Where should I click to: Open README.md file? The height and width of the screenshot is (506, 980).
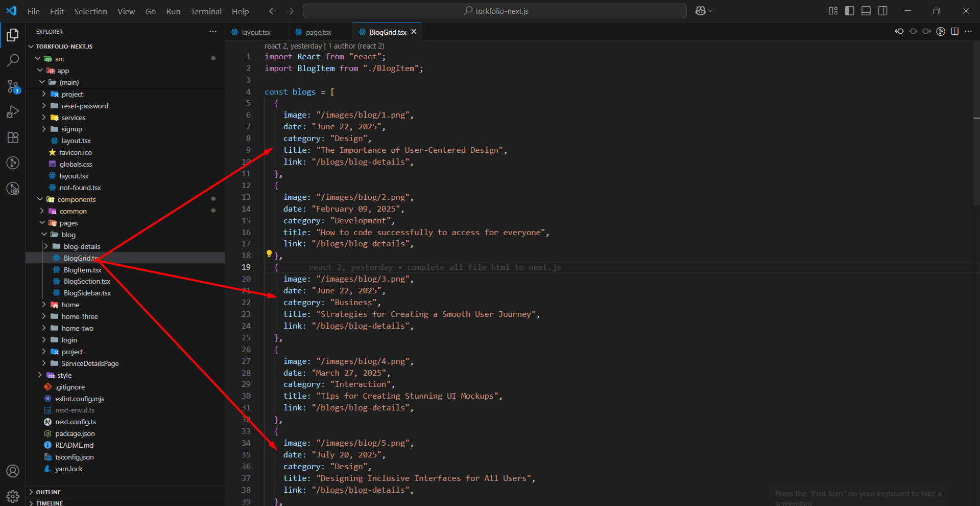125,445
